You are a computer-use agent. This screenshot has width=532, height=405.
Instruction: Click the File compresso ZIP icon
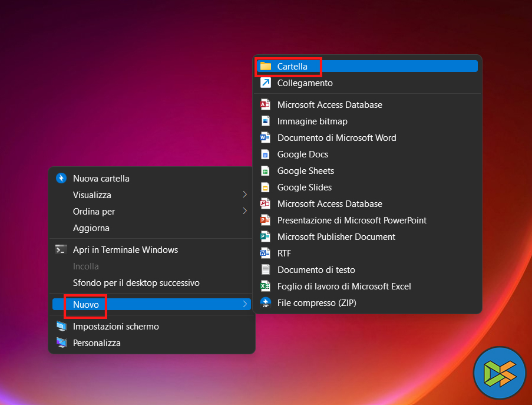pyautogui.click(x=266, y=303)
